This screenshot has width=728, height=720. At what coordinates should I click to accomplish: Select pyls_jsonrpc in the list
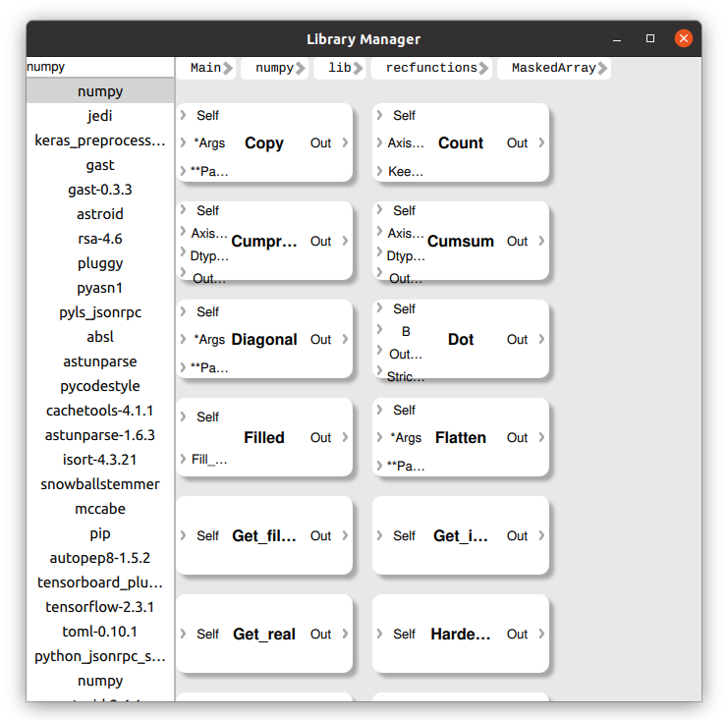[100, 312]
